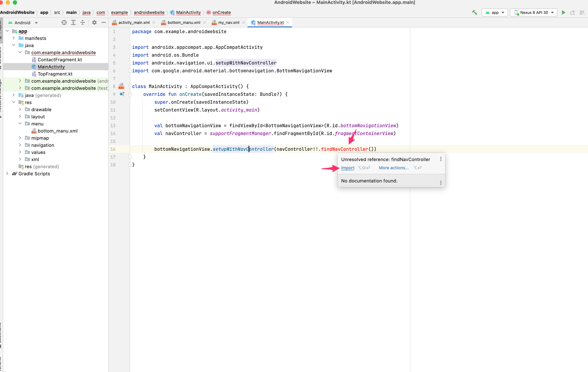The image size is (588, 372).
Task: Click related XML file gutter icon on line 8
Action: 121,86
